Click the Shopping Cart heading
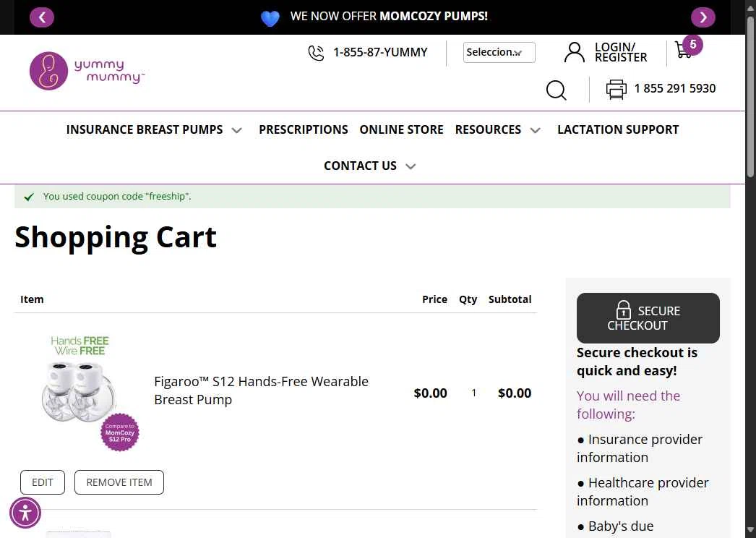This screenshot has height=538, width=756. coord(116,237)
